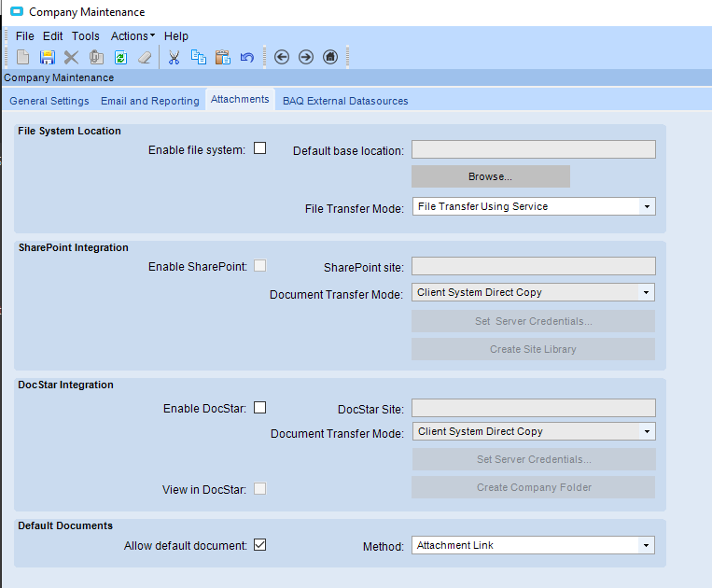This screenshot has width=712, height=588.
Task: Click the Browse... button
Action: [491, 176]
